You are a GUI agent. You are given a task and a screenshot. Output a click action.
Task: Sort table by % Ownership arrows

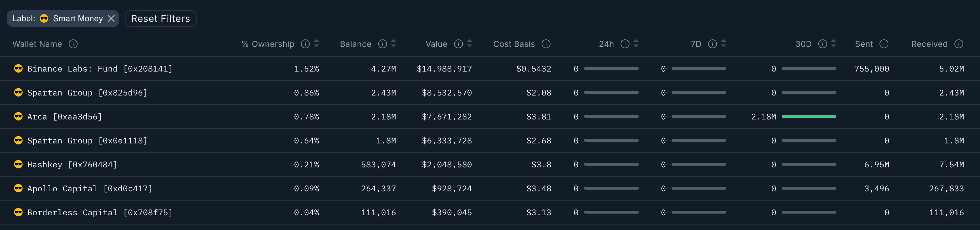pos(316,44)
